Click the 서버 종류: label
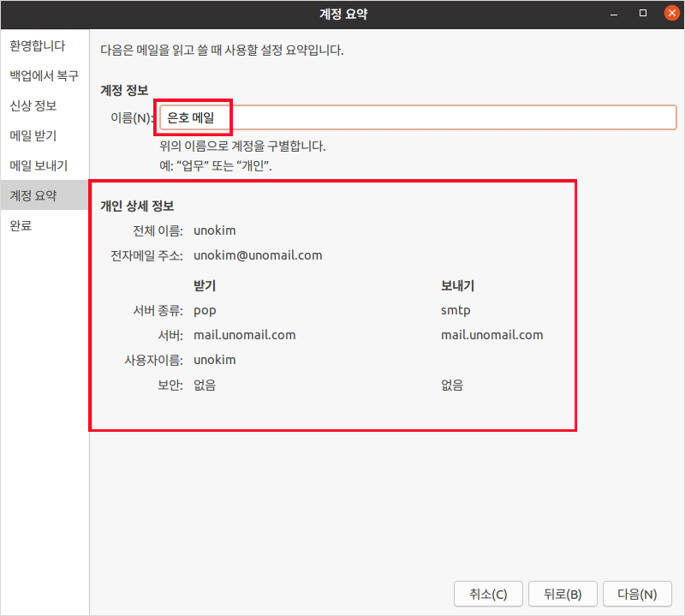Screen dimensions: 685x616 (158, 310)
